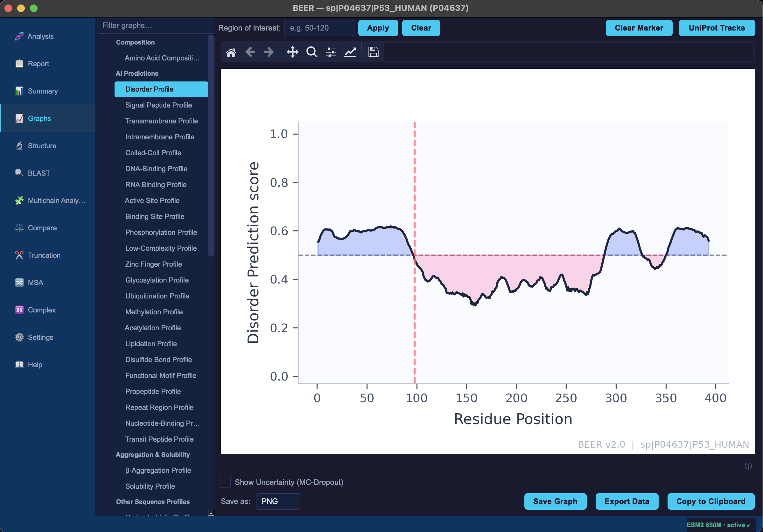763x532 pixels.
Task: Select Amino Acid Composition graph
Action: click(x=161, y=58)
